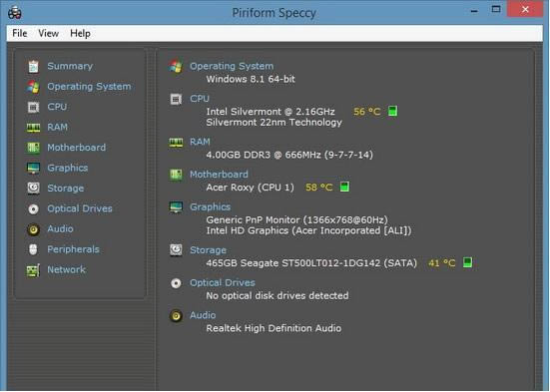This screenshot has height=392, width=550.
Task: Click the Windows flag icon in summary panel
Action: coord(176,66)
